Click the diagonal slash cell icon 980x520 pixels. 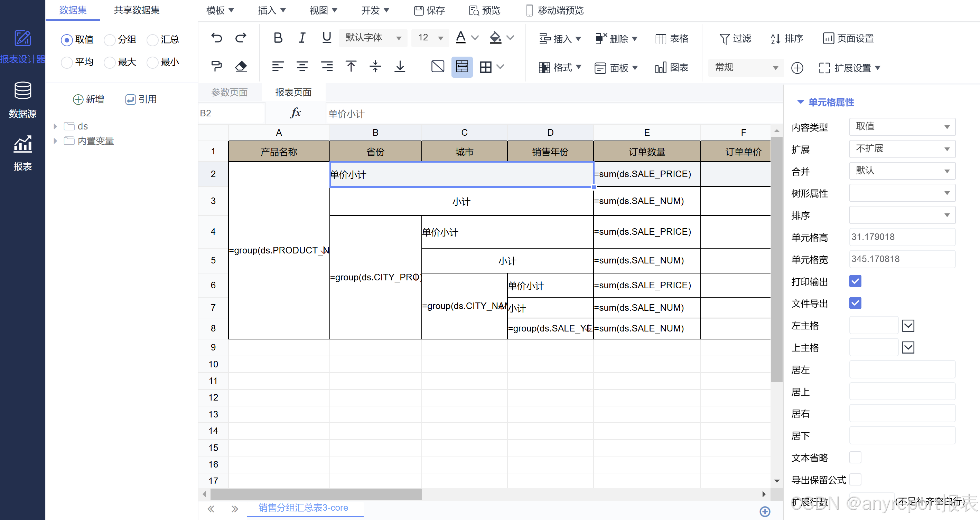point(438,67)
